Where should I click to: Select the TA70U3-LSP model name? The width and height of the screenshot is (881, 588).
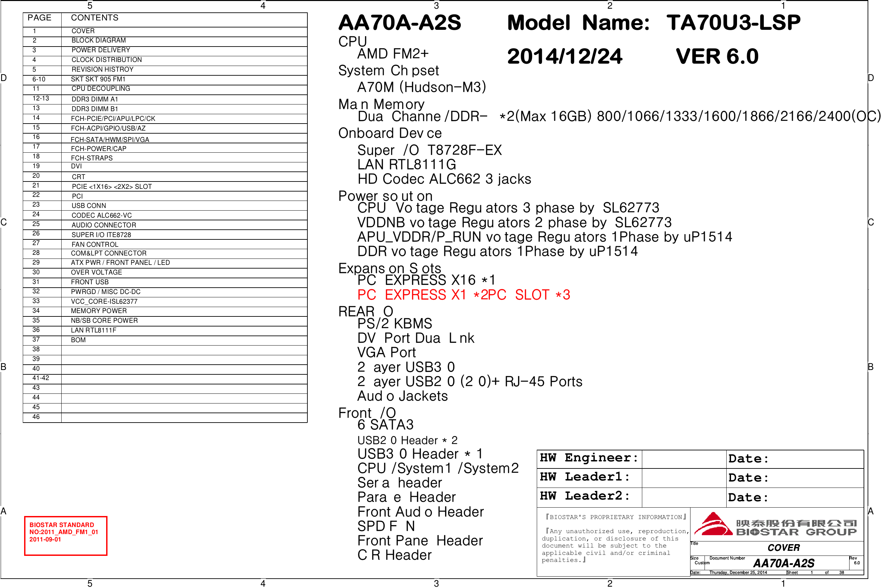733,23
